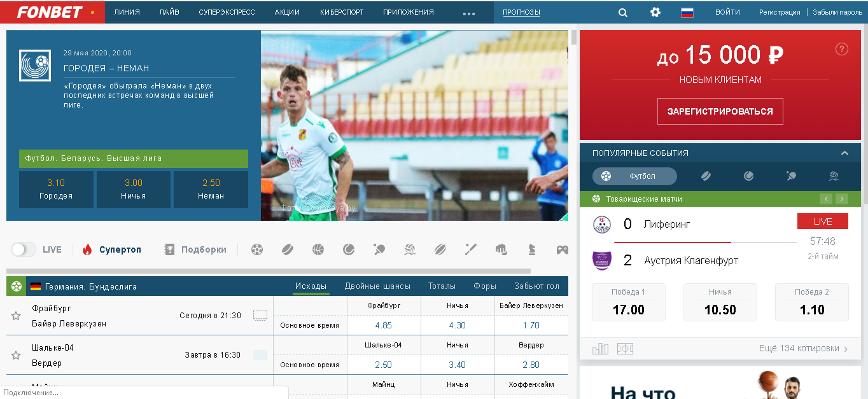
Task: Open match tracker icon for Freiburg game
Action: tap(260, 315)
